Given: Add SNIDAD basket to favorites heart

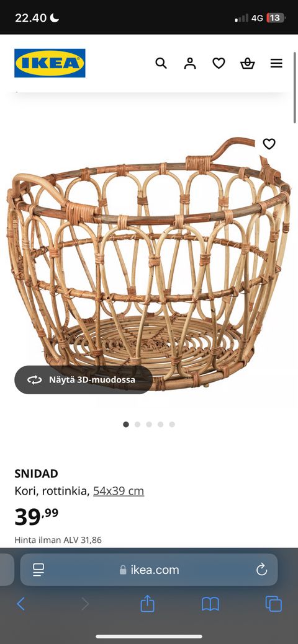Looking at the screenshot, I should tap(269, 144).
